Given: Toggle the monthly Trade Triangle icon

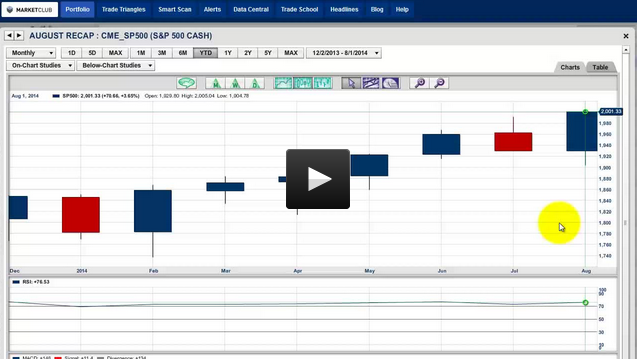Looking at the screenshot, I should pyautogui.click(x=216, y=83).
